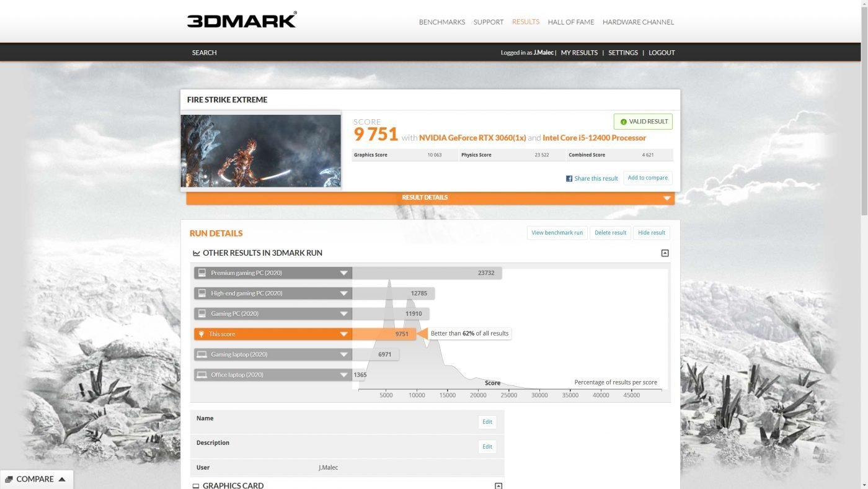Viewport: 868px width, 489px height.
Task: Click the user name J.Malec in details
Action: tap(328, 468)
